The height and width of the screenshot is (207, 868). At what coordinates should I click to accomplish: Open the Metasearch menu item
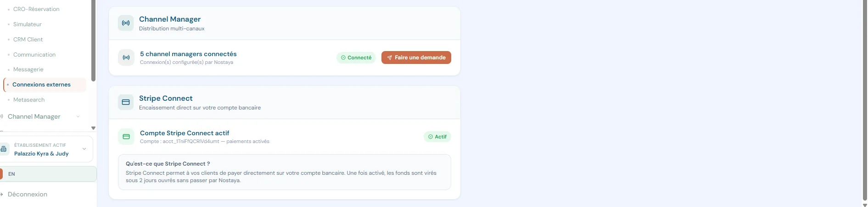pos(29,100)
